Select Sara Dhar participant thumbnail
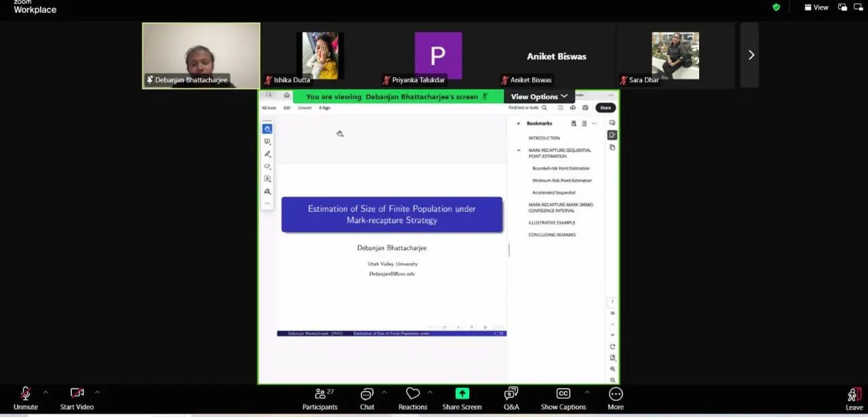Image resolution: width=868 pixels, height=417 pixels. tap(675, 56)
